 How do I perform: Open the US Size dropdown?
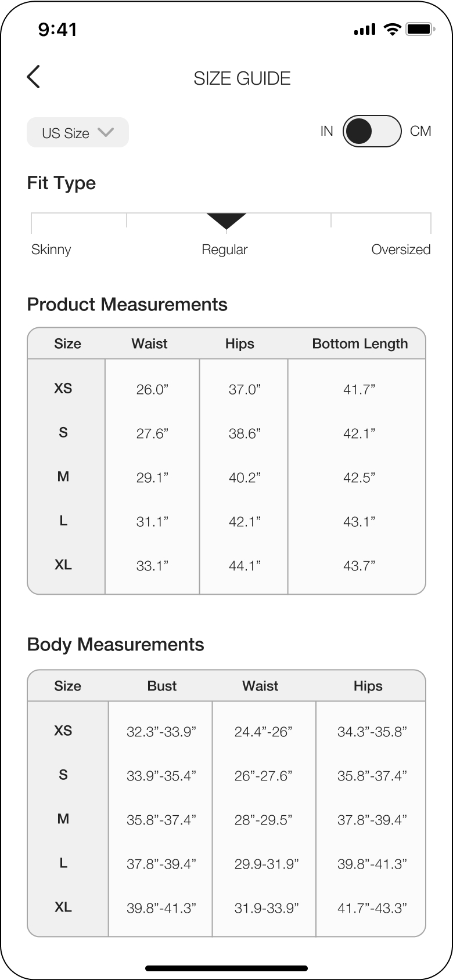(78, 132)
